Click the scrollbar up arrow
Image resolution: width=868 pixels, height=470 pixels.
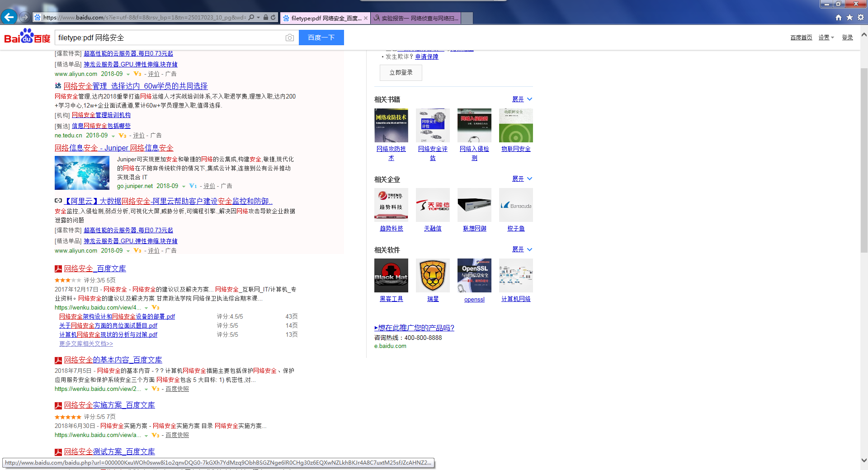[864, 34]
